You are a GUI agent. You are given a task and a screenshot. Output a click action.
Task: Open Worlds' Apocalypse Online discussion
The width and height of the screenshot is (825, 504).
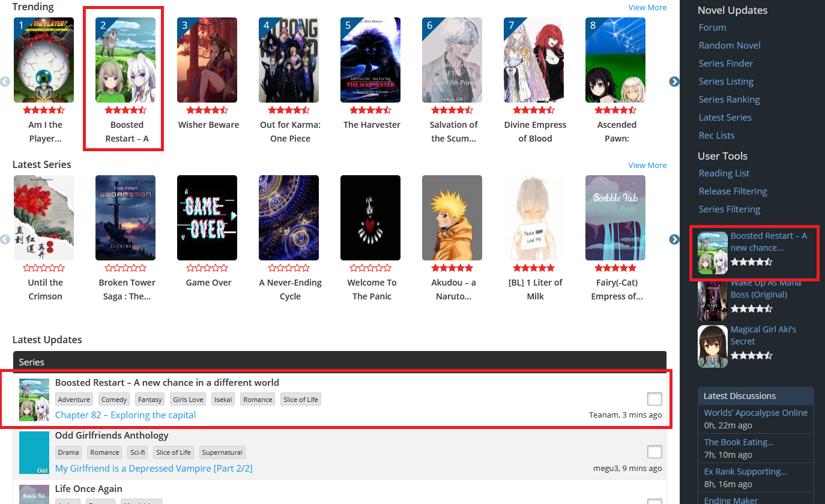click(755, 413)
